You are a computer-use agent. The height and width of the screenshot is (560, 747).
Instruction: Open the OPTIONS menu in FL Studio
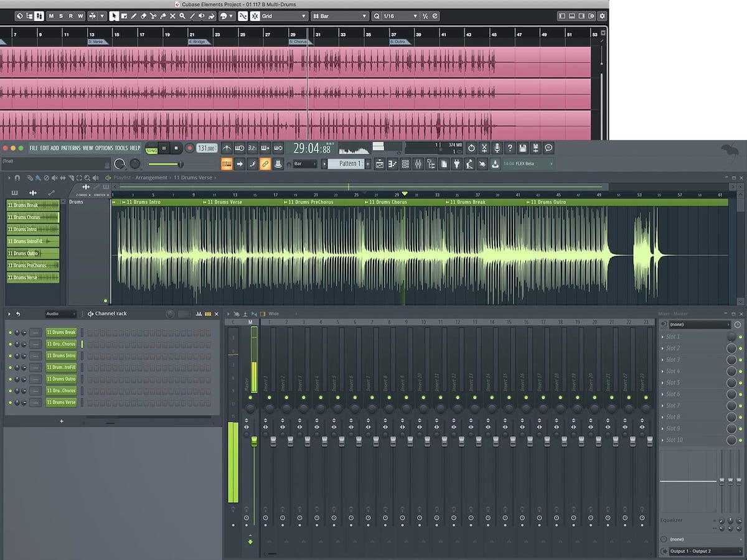(104, 148)
